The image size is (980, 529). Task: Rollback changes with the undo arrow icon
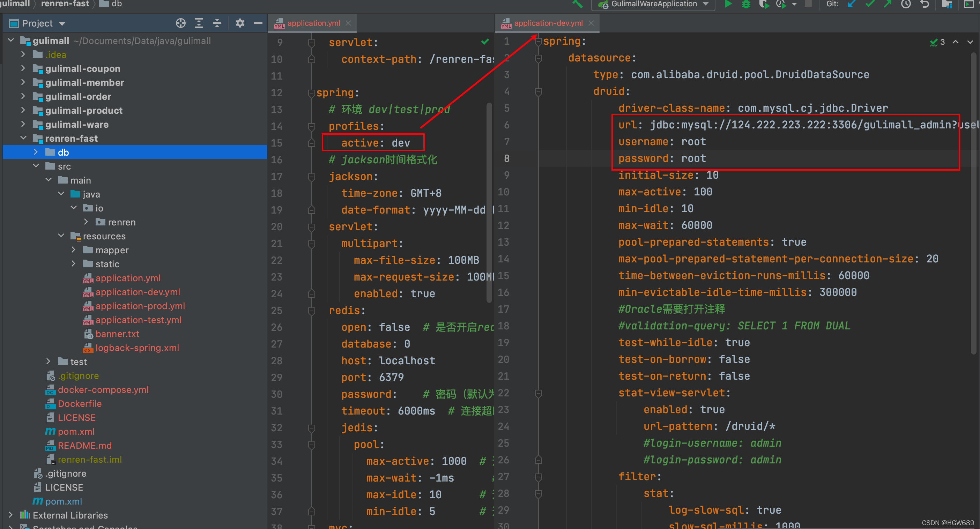(924, 4)
